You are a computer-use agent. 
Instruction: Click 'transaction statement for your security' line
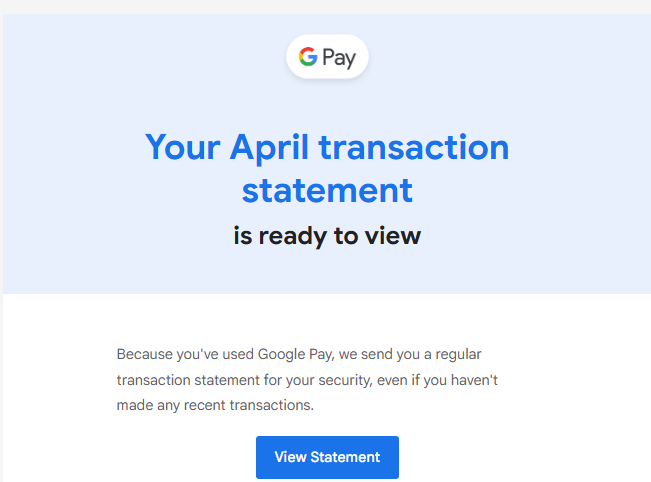245,380
